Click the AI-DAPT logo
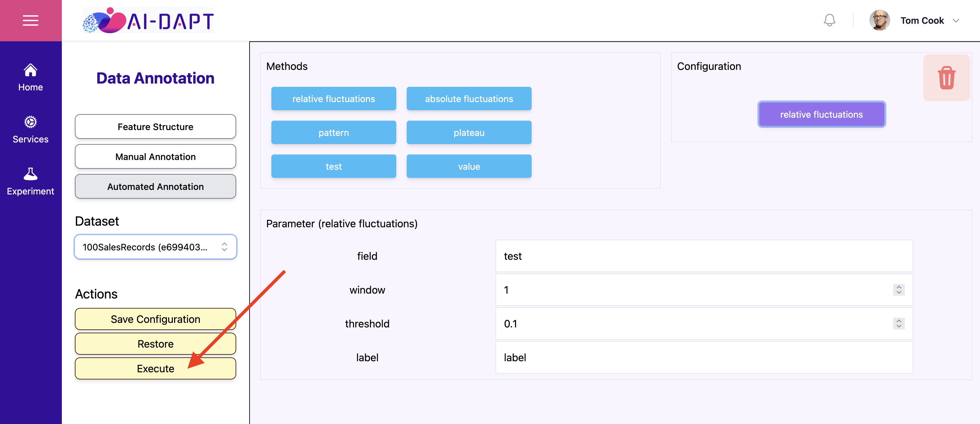Image resolution: width=980 pixels, height=424 pixels. tap(148, 20)
